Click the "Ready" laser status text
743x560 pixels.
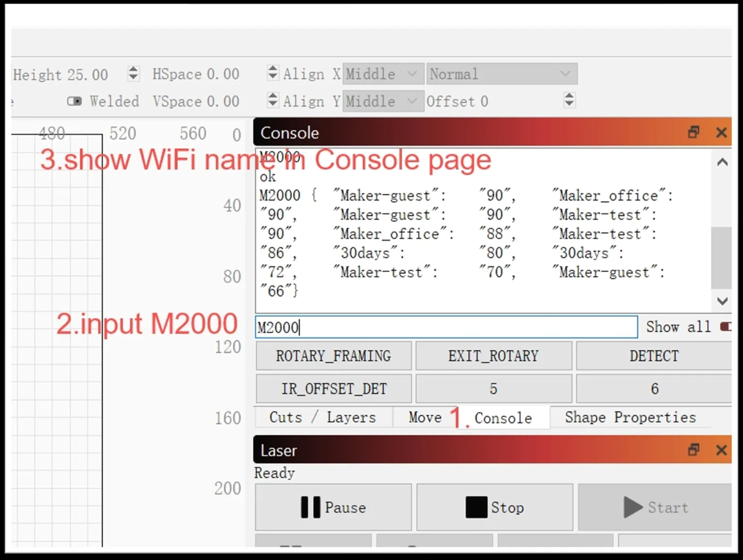click(x=274, y=472)
